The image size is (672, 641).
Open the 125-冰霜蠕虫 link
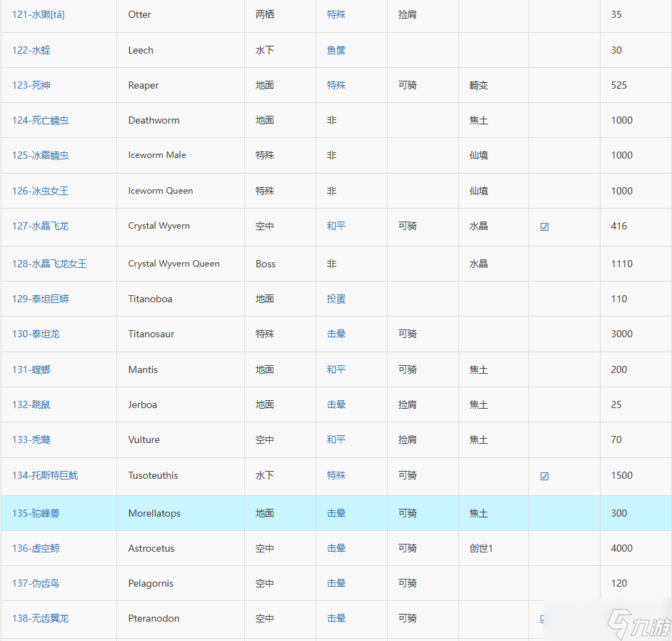click(40, 155)
